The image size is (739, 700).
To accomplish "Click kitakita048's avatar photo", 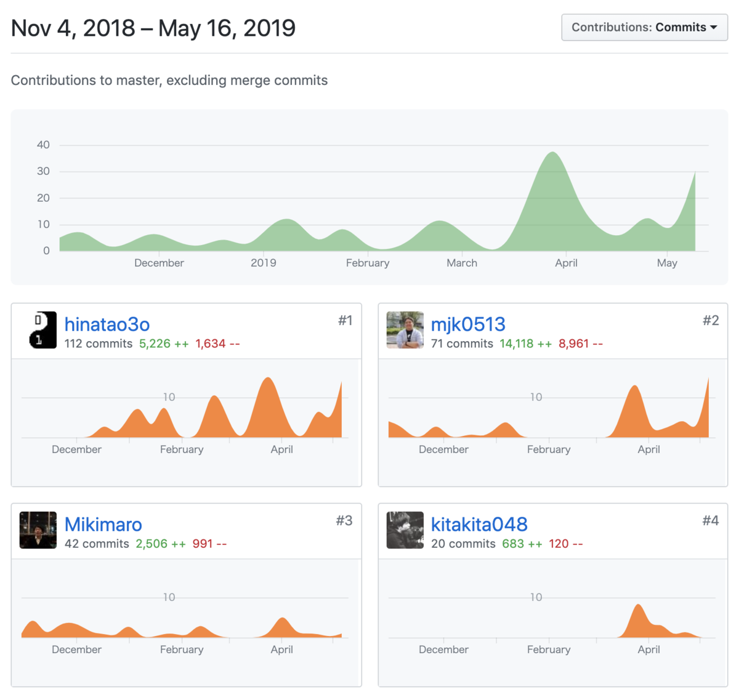I will [x=405, y=530].
